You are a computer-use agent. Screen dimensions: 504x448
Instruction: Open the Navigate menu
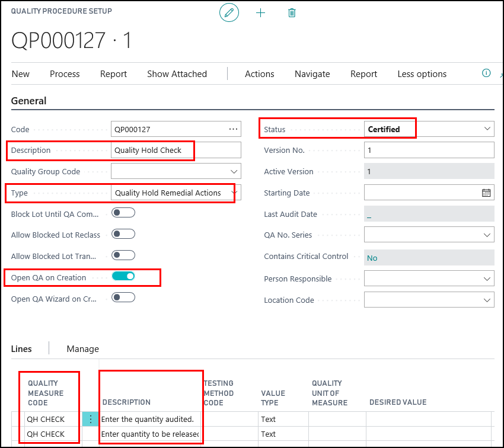pyautogui.click(x=312, y=74)
